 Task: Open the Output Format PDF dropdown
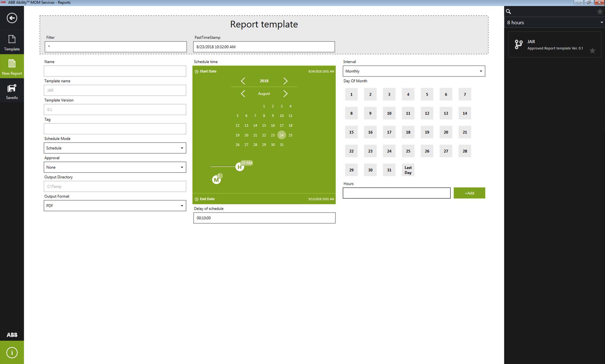(115, 206)
